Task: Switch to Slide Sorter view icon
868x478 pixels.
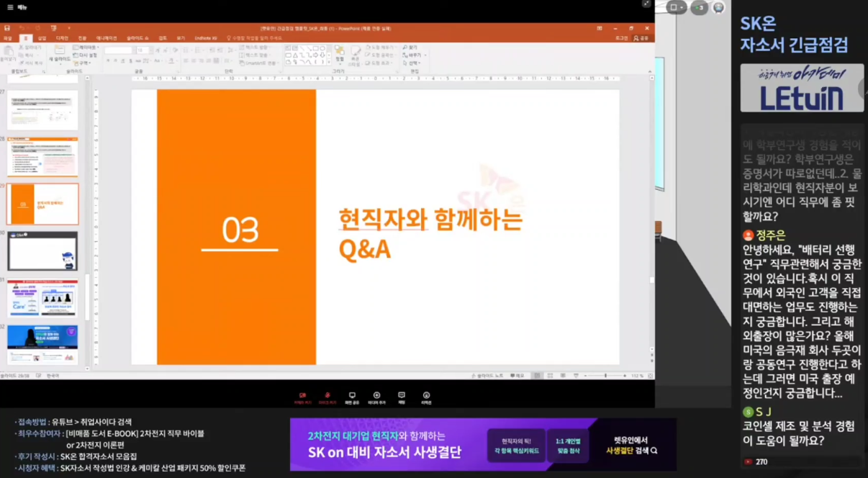Action: point(551,376)
